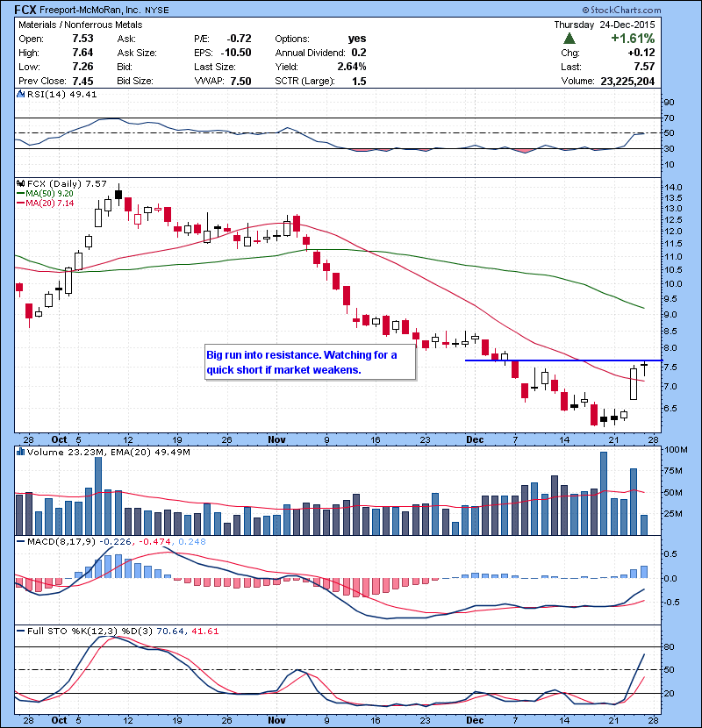Click the Yield value 2.64%
Image resolution: width=702 pixels, height=728 pixels.
pos(352,67)
